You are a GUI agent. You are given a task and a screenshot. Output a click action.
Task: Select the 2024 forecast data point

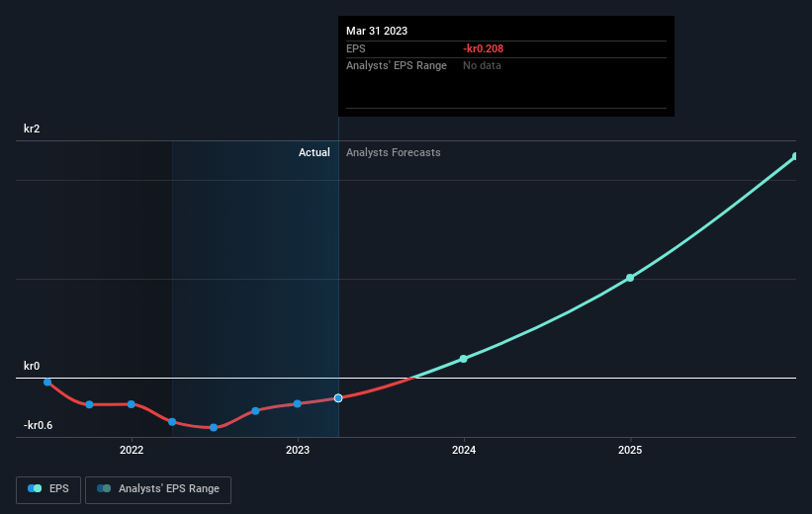click(x=464, y=359)
